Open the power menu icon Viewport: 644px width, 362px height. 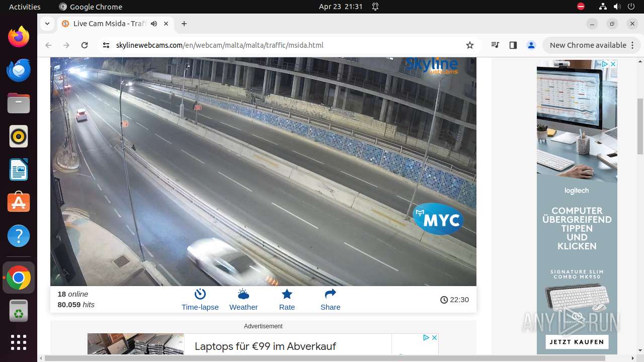click(x=631, y=7)
